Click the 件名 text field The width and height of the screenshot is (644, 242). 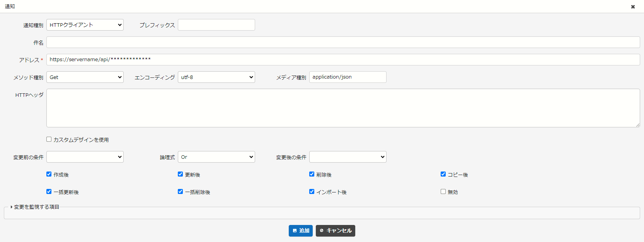click(343, 42)
